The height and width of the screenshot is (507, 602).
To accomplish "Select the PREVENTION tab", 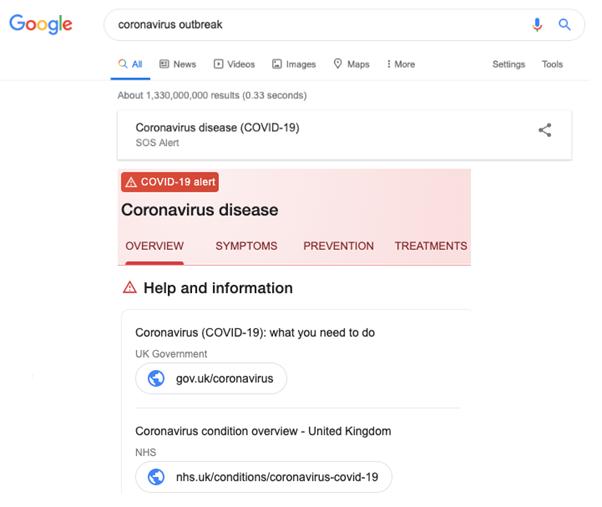I will pyautogui.click(x=338, y=246).
